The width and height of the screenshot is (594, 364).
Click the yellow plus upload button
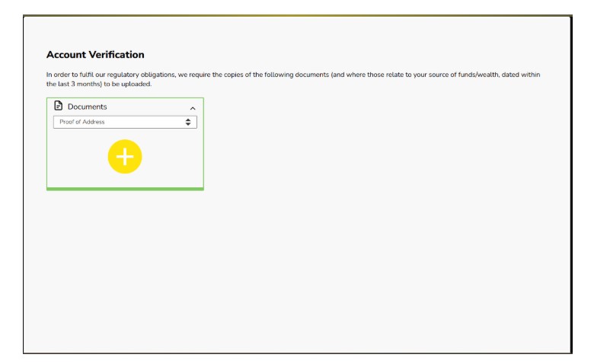point(125,156)
